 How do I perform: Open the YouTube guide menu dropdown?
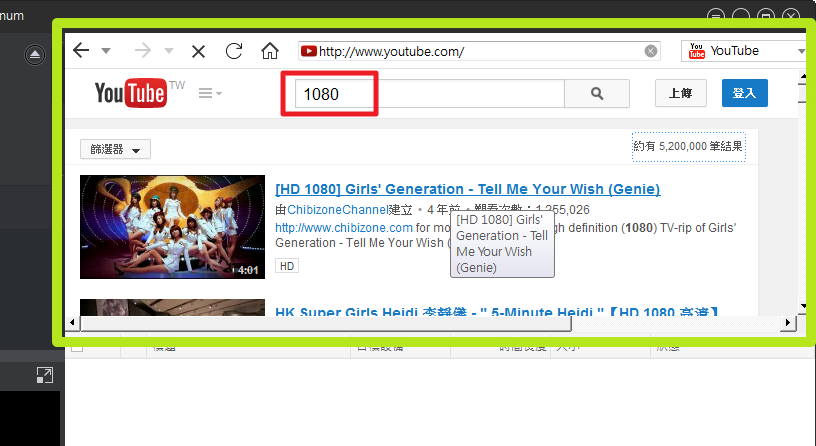(210, 94)
